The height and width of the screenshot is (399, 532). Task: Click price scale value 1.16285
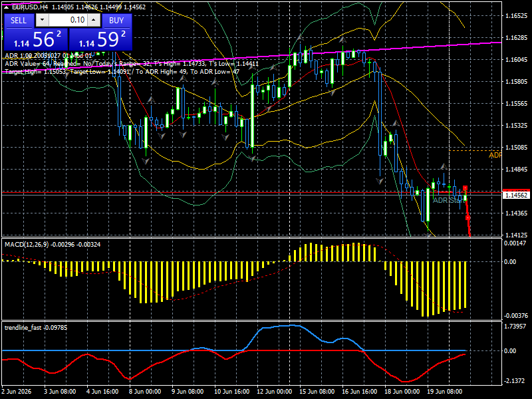(517, 38)
